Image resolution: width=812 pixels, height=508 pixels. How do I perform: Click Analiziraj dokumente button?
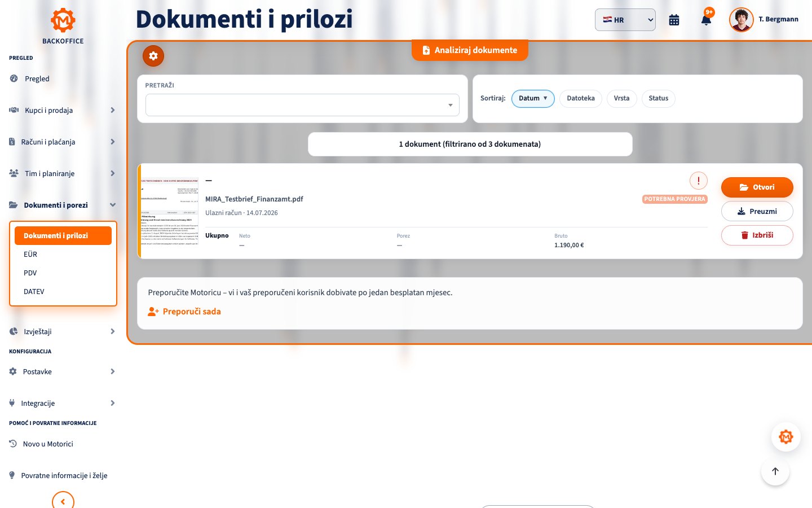click(x=470, y=50)
